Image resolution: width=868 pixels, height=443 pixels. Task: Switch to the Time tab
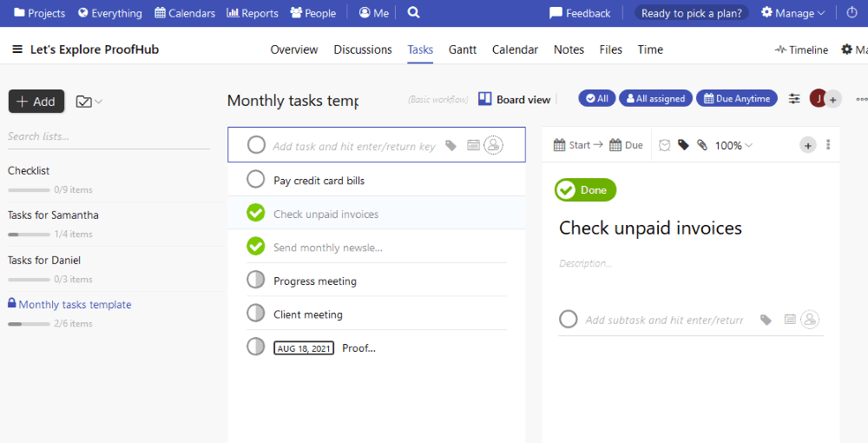point(650,50)
